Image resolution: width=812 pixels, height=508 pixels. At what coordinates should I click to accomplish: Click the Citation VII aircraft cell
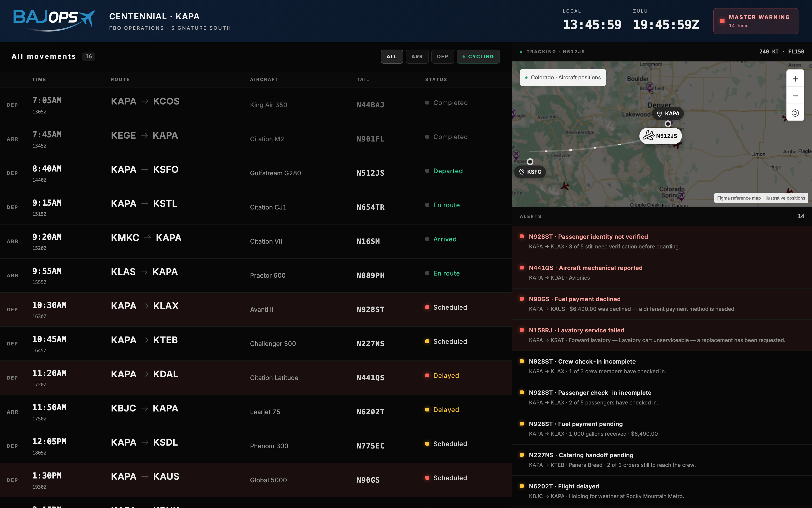coord(266,242)
